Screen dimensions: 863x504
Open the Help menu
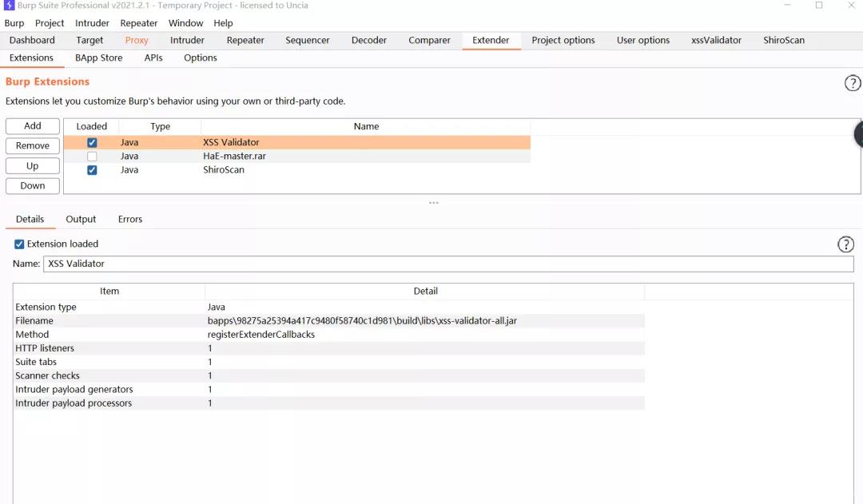coord(223,23)
